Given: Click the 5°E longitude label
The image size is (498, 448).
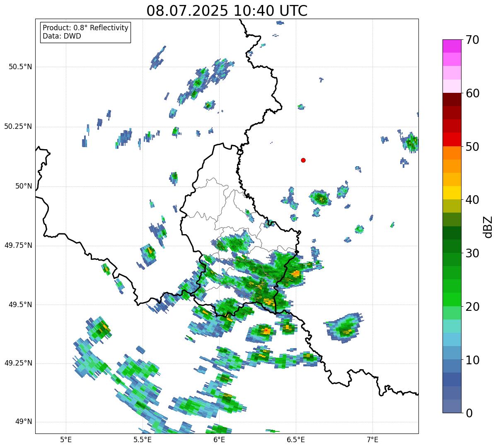Looking at the screenshot, I should click(66, 439).
